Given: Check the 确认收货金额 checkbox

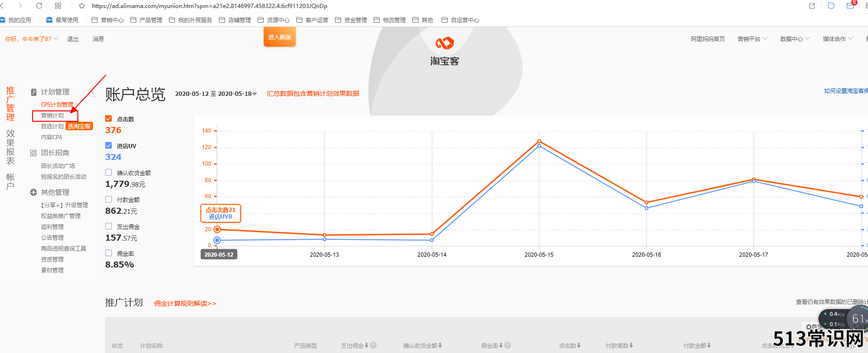Looking at the screenshot, I should [x=108, y=172].
